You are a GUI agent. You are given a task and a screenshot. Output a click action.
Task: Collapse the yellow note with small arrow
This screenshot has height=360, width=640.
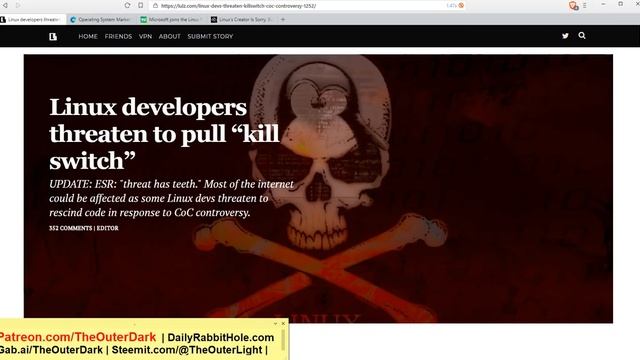[x=276, y=323]
